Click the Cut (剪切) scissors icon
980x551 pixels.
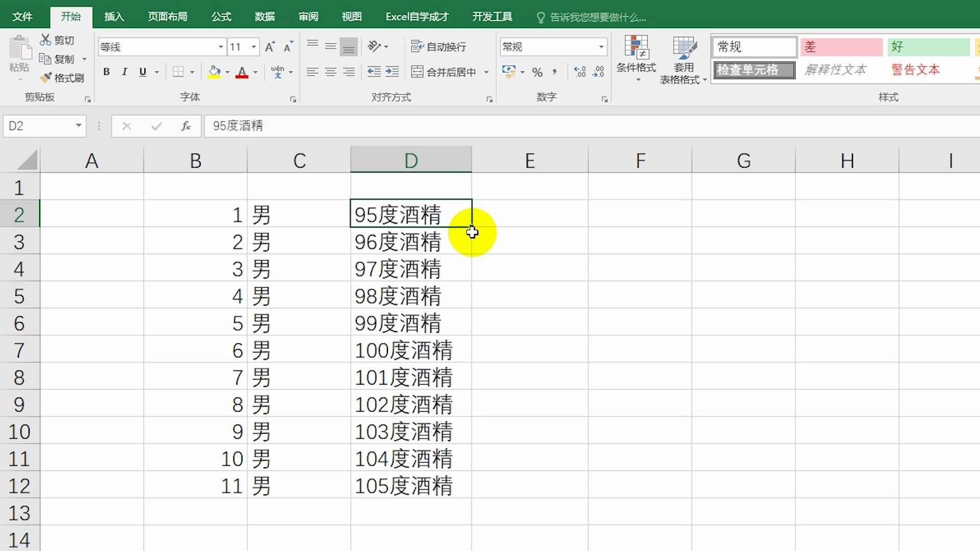click(46, 40)
